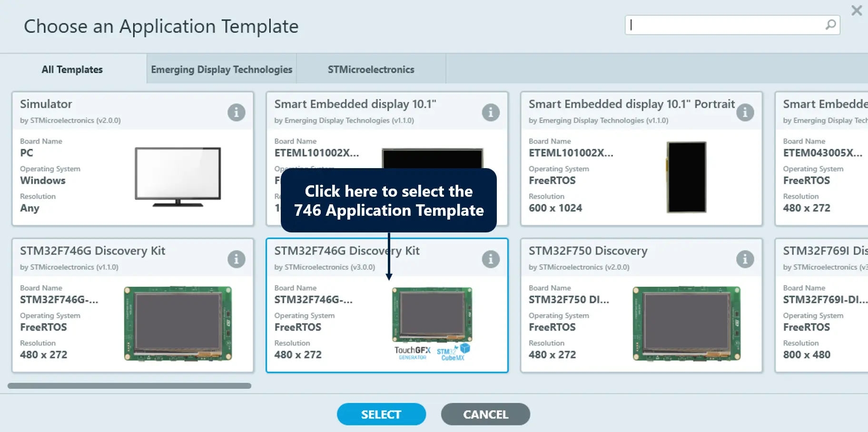868x432 pixels.
Task: Click board name STM32F750 DI...
Action: point(569,300)
